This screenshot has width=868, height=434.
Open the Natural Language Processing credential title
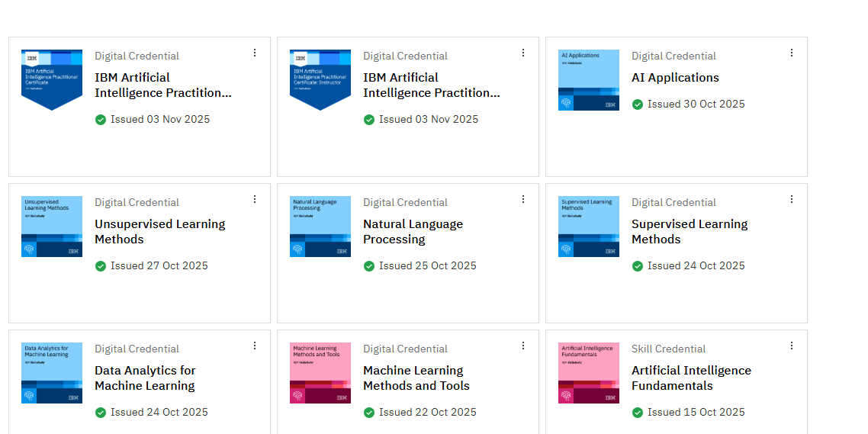point(413,231)
